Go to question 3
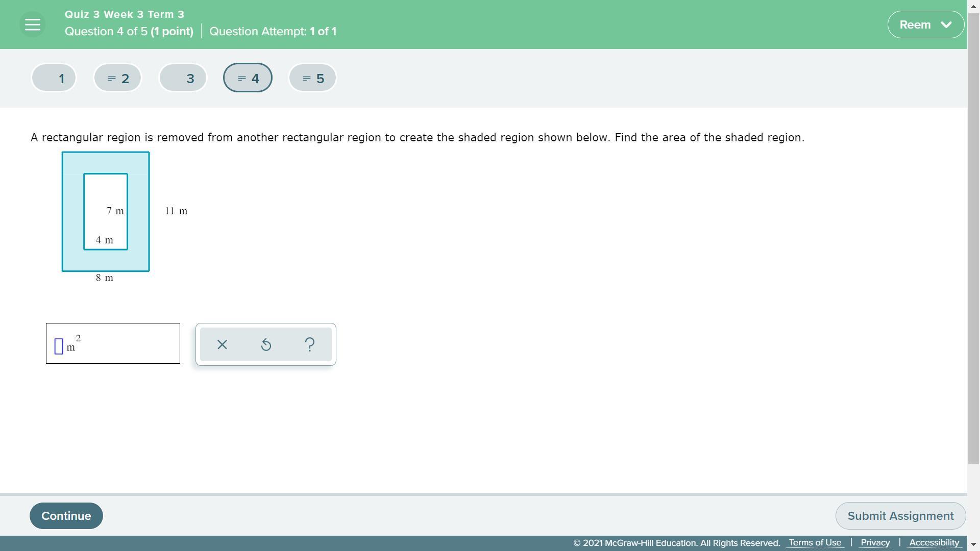980x551 pixels. (x=183, y=78)
